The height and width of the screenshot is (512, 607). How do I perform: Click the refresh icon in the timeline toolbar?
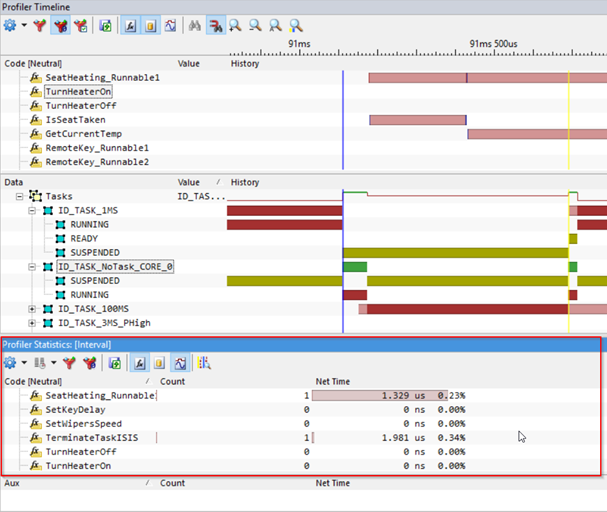(x=105, y=25)
